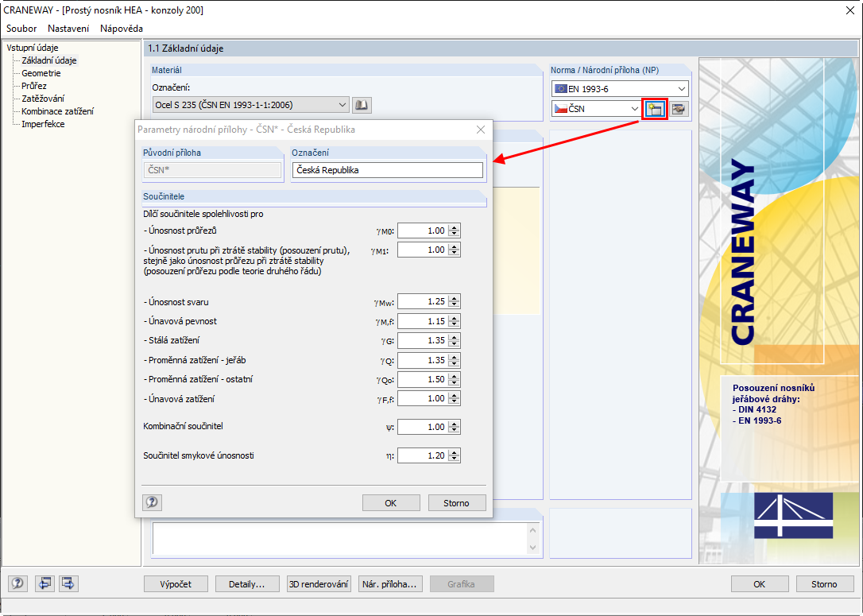863x616 pixels.
Task: Open the ČSN national annex dropdown
Action: pos(596,109)
